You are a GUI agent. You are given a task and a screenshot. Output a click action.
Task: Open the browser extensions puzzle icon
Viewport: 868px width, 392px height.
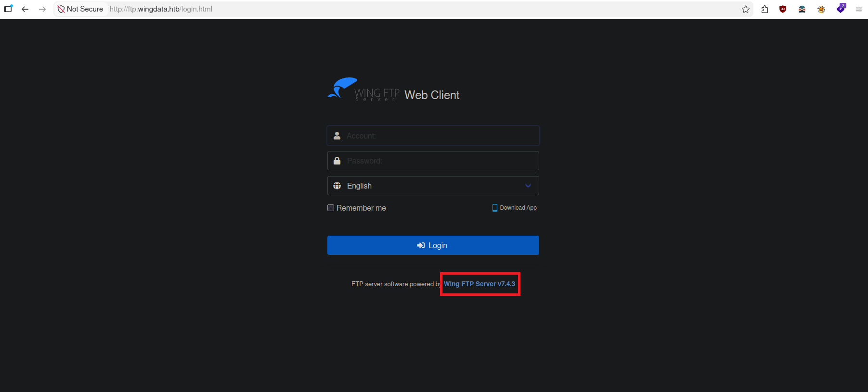764,9
